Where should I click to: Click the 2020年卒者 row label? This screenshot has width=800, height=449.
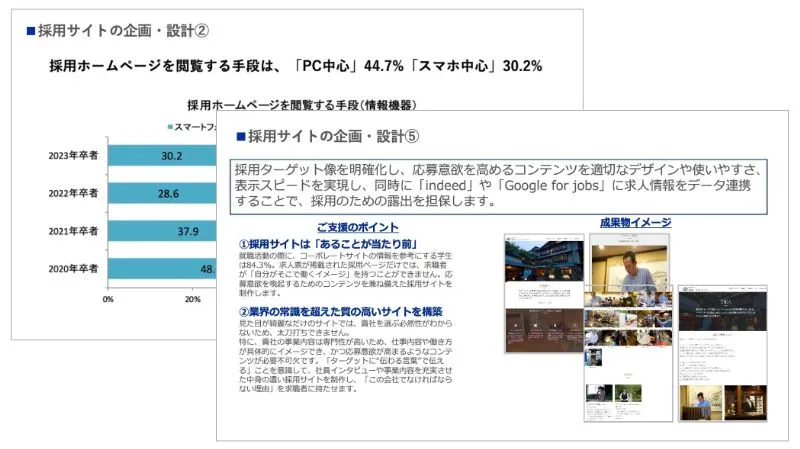point(73,269)
